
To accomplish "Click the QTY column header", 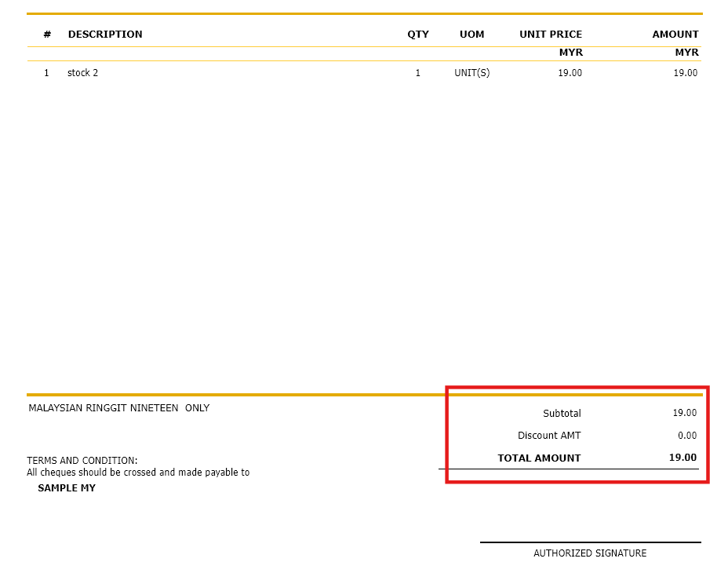I will pos(418,35).
